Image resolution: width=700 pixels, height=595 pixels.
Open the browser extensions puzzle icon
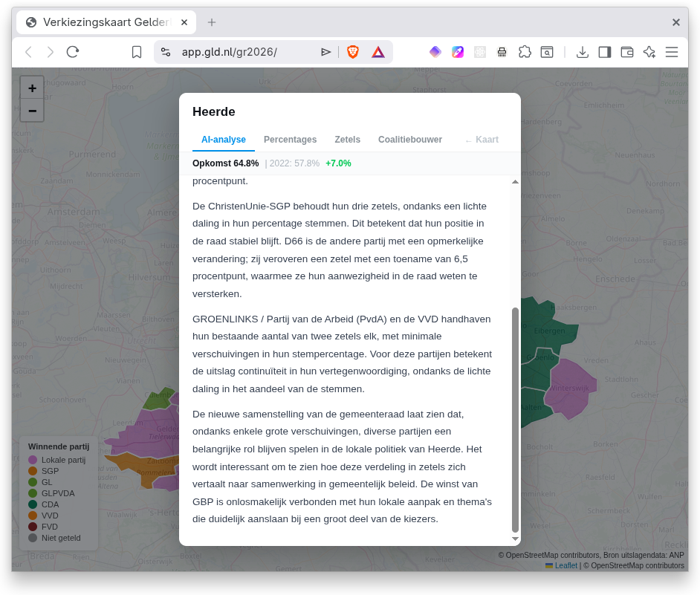pos(525,52)
